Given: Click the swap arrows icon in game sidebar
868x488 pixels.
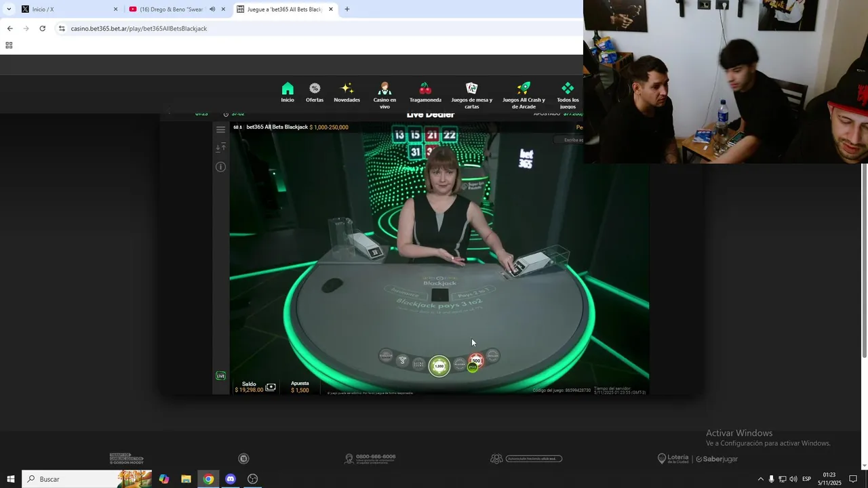Looking at the screenshot, I should pos(220,148).
